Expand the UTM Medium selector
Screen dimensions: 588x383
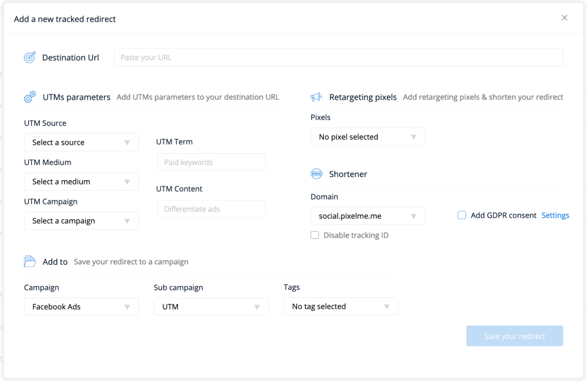pos(81,181)
